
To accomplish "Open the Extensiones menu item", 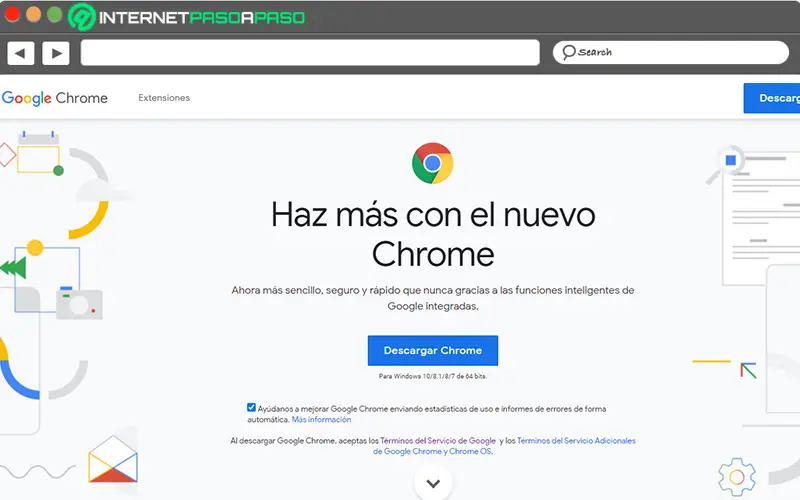I will tap(164, 97).
